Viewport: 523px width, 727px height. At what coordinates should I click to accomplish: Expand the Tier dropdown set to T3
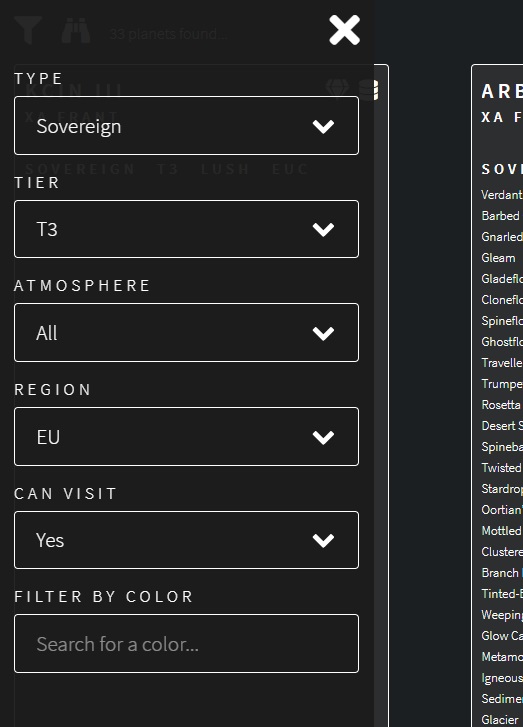point(186,229)
